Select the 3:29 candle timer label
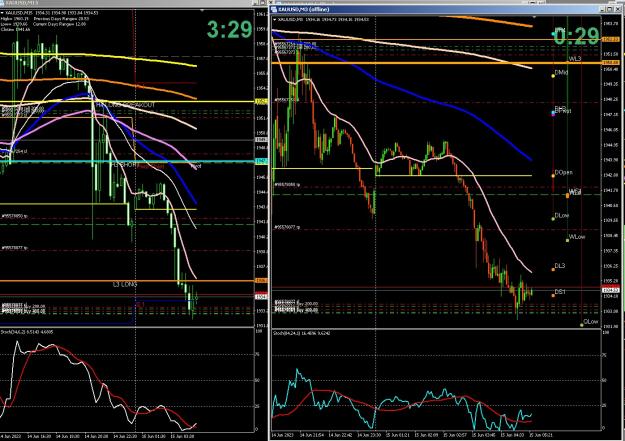 (230, 29)
